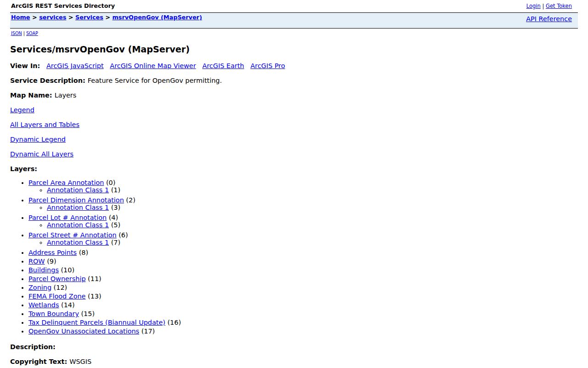The height and width of the screenshot is (368, 588).
Task: Go to Home in the breadcrumb
Action: coord(21,17)
